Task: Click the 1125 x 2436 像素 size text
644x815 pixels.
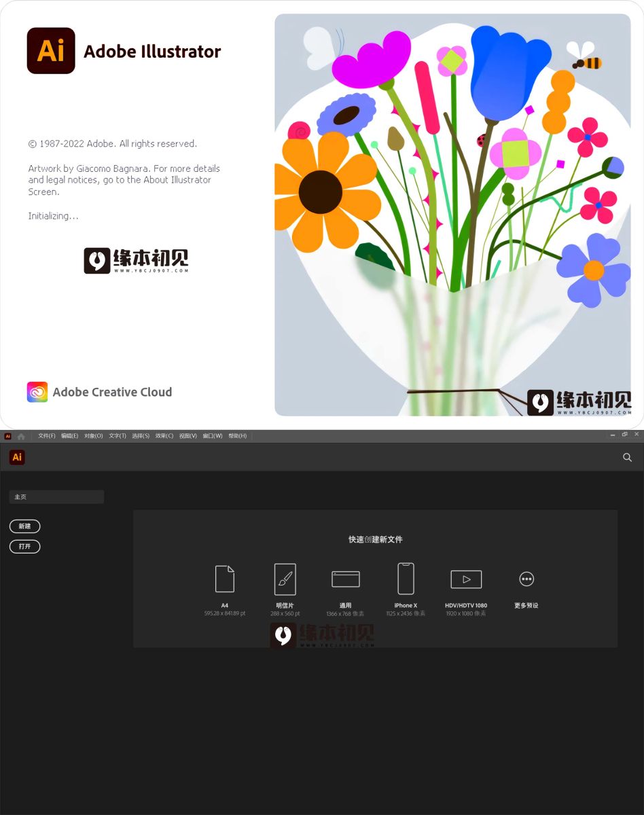Action: (406, 613)
